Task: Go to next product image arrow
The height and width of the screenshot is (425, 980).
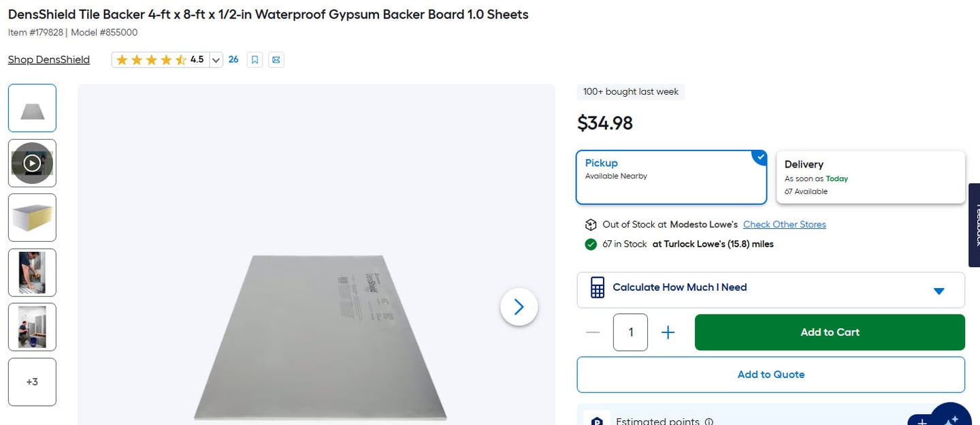Action: [x=519, y=307]
